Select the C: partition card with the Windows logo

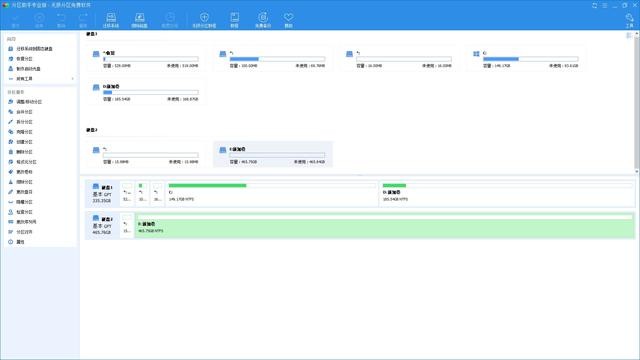(526, 59)
